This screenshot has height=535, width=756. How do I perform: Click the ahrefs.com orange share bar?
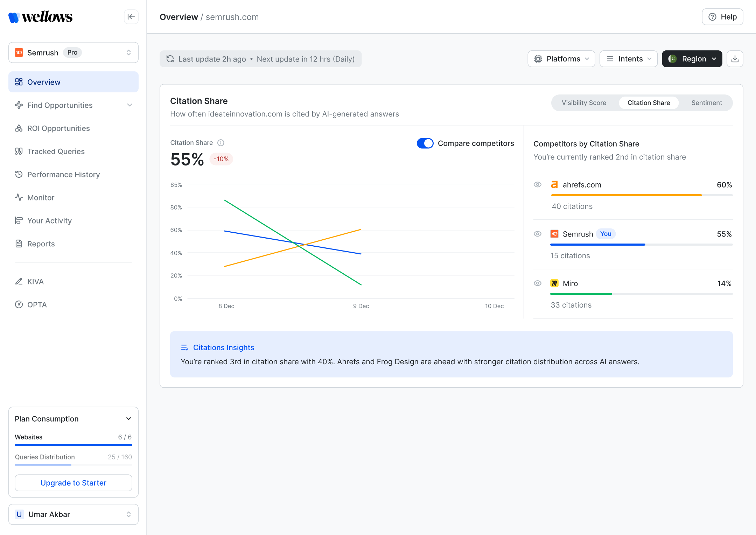626,195
